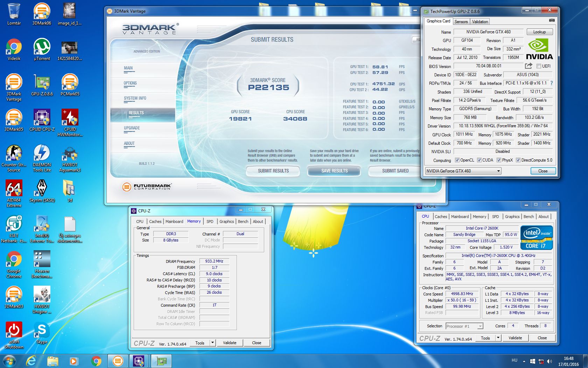Viewport: 588px width, 368px height.
Task: Click the BIOS export share icon
Action: pyautogui.click(x=528, y=66)
